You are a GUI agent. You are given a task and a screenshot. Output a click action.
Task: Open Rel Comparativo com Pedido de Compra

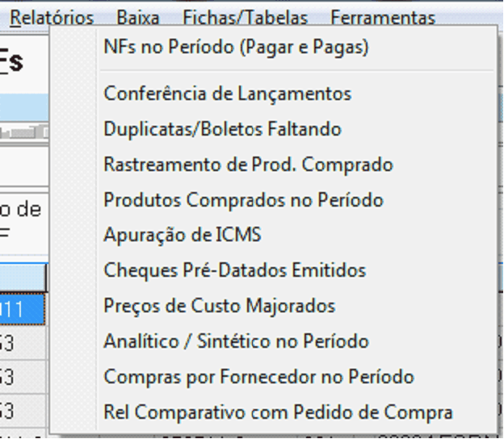278,412
